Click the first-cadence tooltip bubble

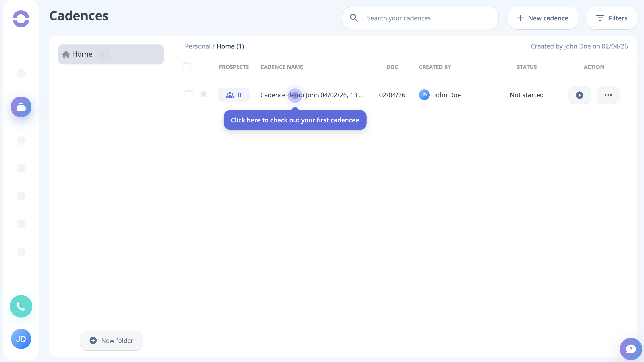295,120
